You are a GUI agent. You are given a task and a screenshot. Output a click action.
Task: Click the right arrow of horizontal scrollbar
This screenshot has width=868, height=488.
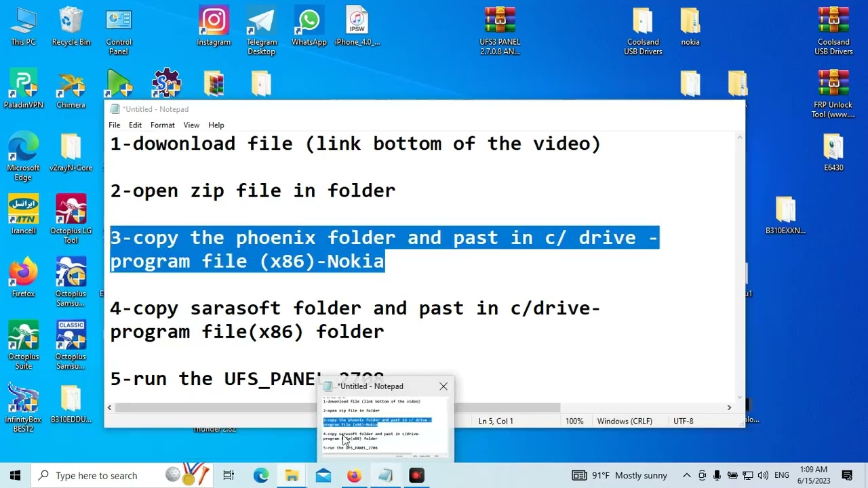click(729, 407)
